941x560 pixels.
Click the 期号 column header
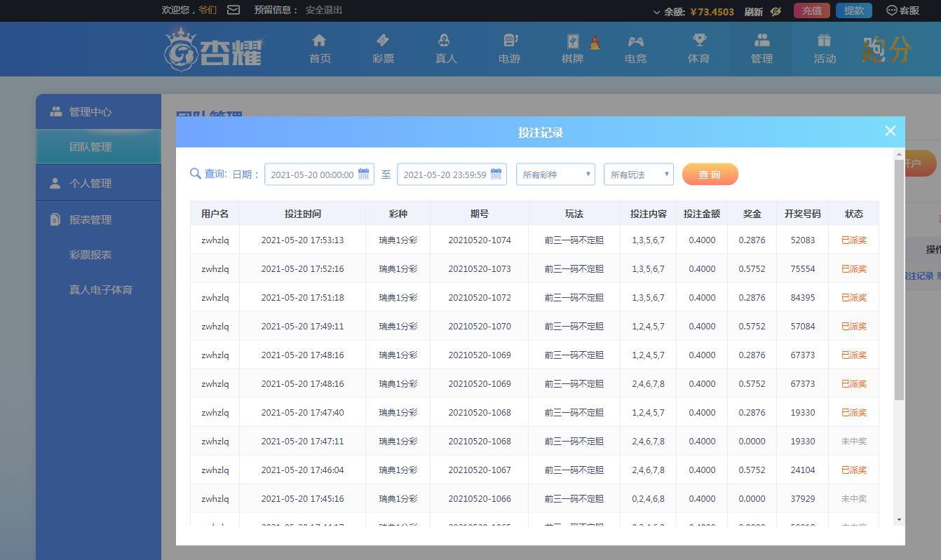479,214
